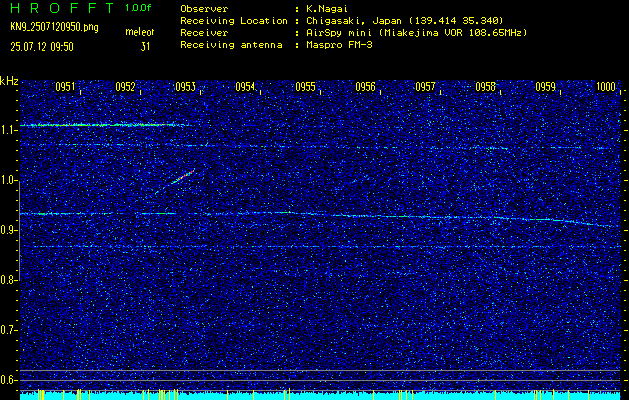Select the AirSpy mini receiver text
629x400 pixels.
[x=416, y=33]
